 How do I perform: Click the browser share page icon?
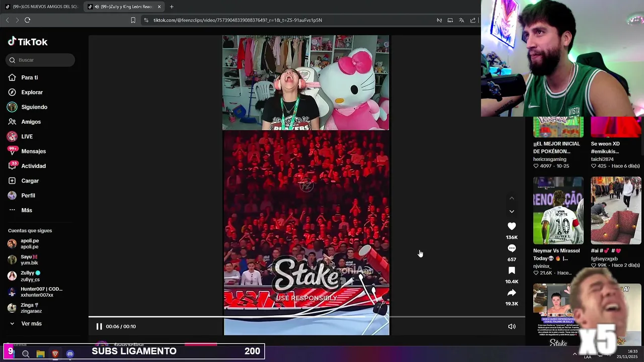pyautogui.click(x=473, y=20)
